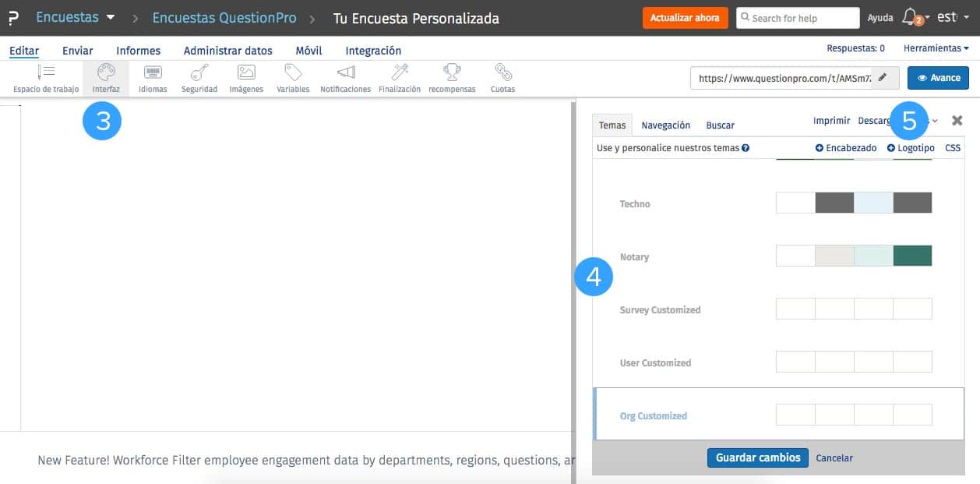Click the Actualizar ahora button
980x484 pixels.
(x=685, y=17)
